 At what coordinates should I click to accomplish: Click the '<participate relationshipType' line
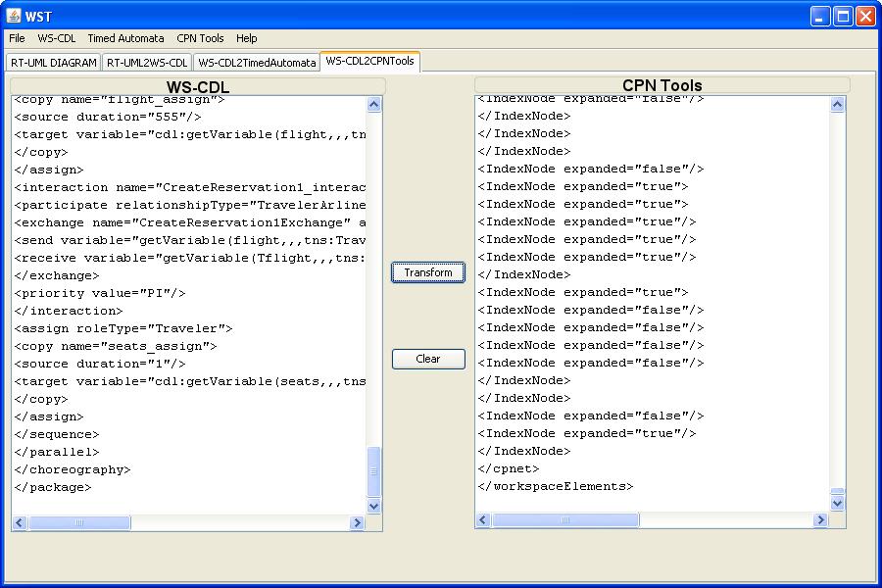[190, 205]
